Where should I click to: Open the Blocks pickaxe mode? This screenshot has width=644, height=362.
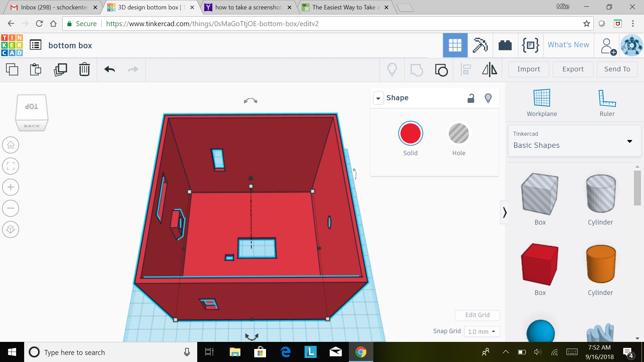(x=480, y=45)
